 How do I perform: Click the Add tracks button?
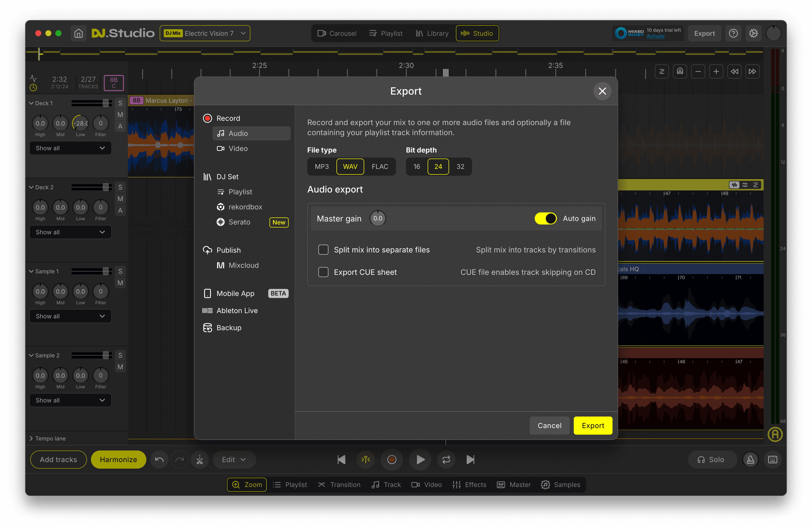click(x=58, y=460)
